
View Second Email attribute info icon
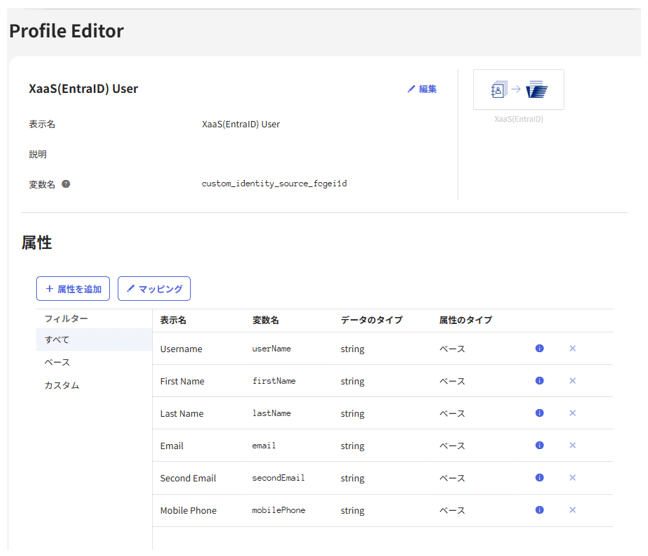(539, 478)
